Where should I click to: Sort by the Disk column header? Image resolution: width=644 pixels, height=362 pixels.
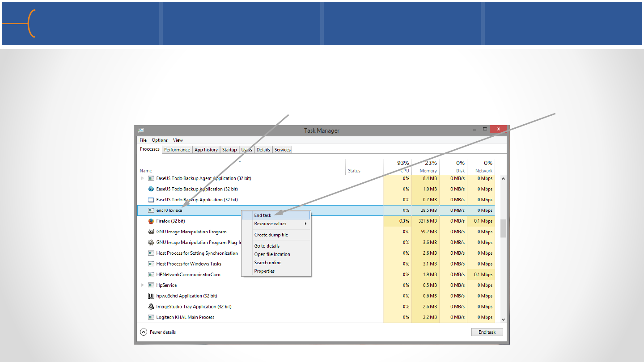tap(453, 166)
